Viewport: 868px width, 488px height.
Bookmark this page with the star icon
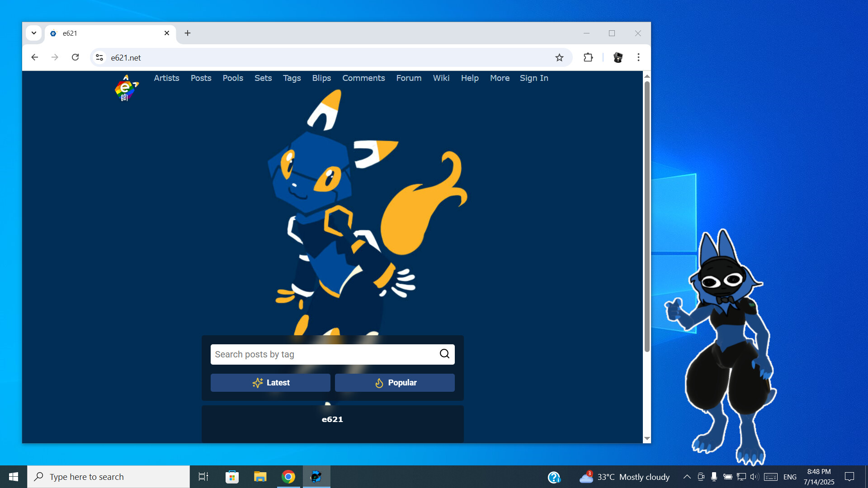coord(559,57)
